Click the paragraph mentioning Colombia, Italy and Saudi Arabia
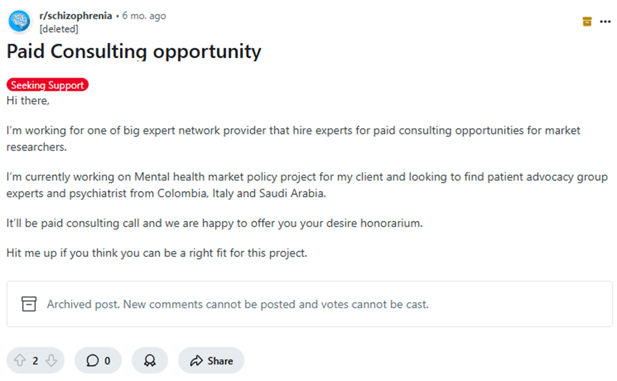617x381 pixels. point(307,185)
